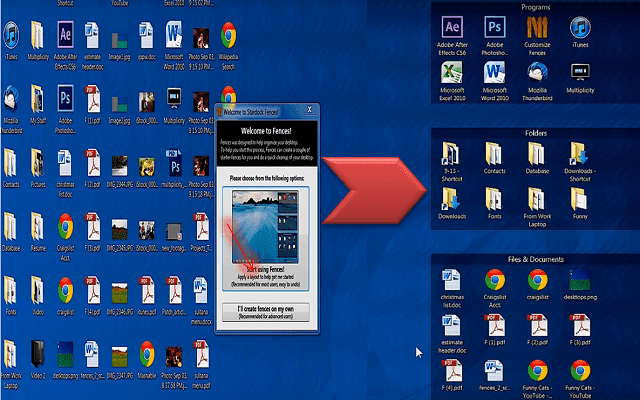
Task: Open the From Work Laptop folder in Folders fence
Action: [x=537, y=198]
